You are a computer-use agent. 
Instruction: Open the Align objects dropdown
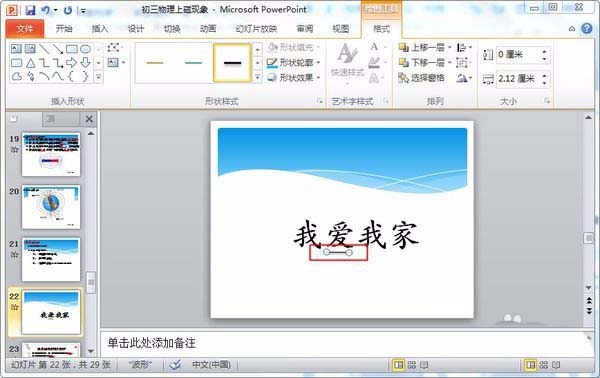click(465, 47)
